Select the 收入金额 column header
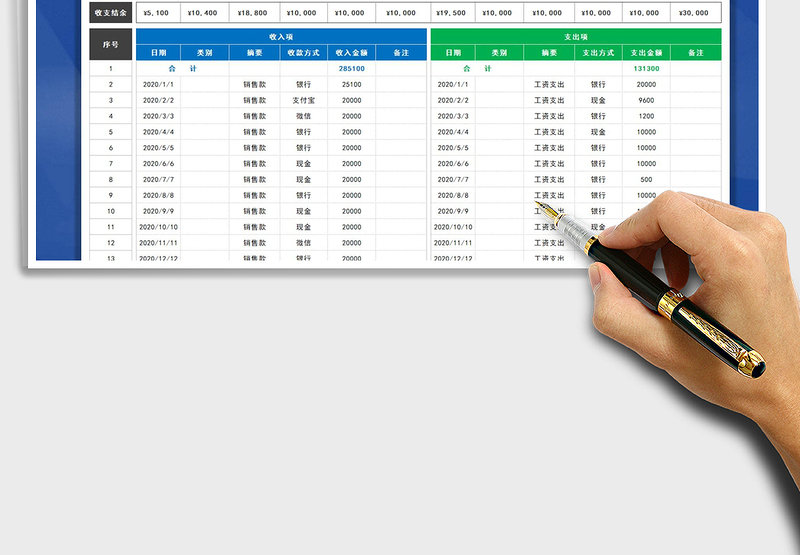This screenshot has width=800, height=555. pyautogui.click(x=351, y=52)
